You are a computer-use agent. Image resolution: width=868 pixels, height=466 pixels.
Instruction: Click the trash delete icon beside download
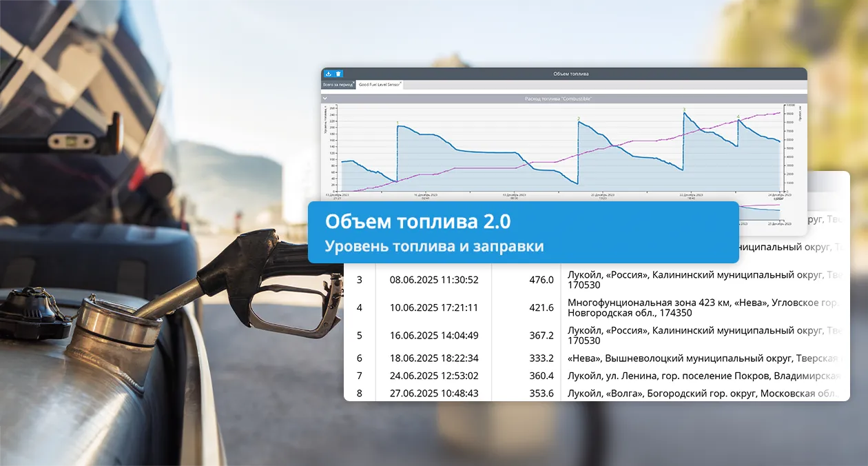tap(338, 74)
